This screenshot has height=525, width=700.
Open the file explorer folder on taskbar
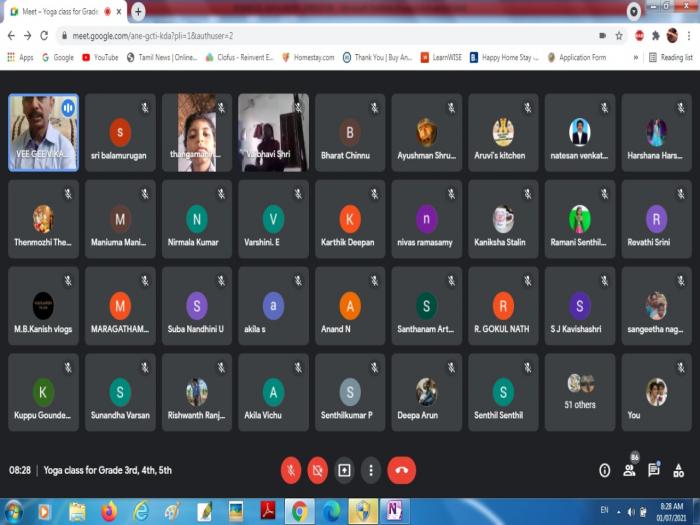77,512
